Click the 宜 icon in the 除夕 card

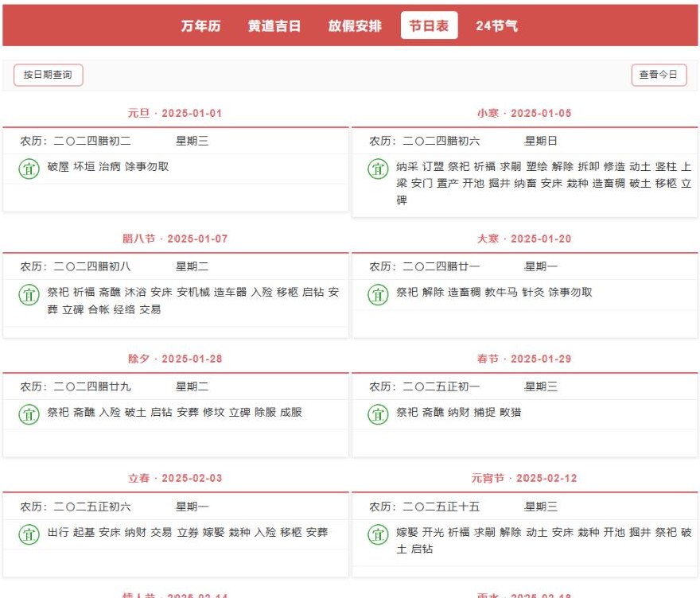(29, 414)
